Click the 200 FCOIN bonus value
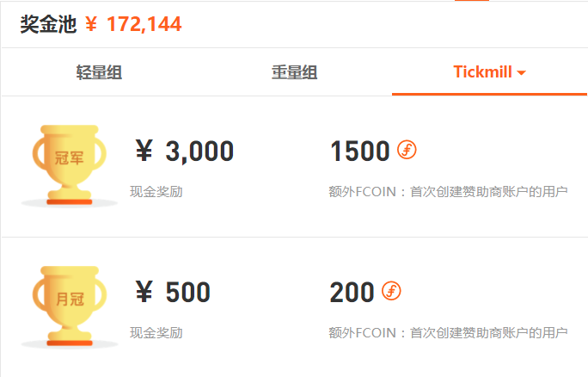 click(352, 292)
